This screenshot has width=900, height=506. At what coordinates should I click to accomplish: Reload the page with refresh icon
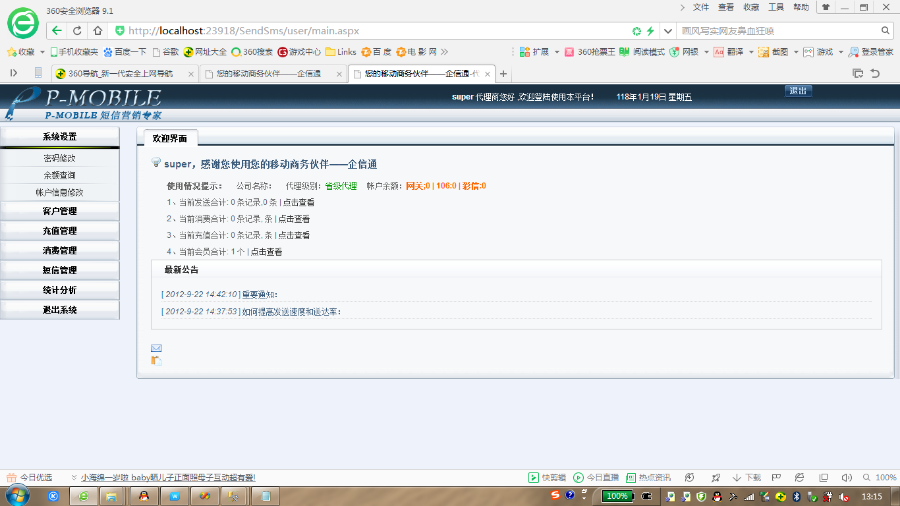tap(77, 30)
